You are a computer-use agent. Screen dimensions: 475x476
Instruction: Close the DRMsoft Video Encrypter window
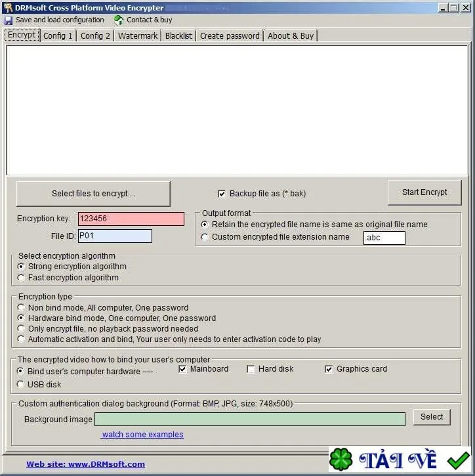466,8
